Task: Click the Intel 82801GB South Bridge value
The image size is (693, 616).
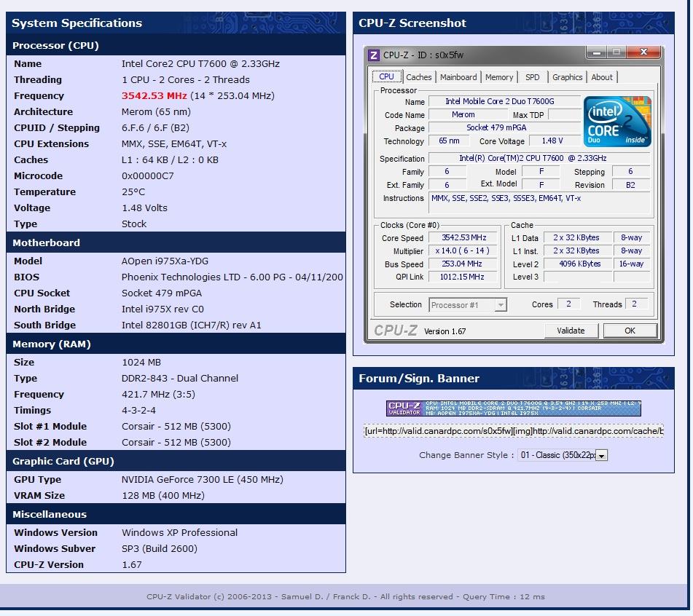Action: [x=192, y=325]
